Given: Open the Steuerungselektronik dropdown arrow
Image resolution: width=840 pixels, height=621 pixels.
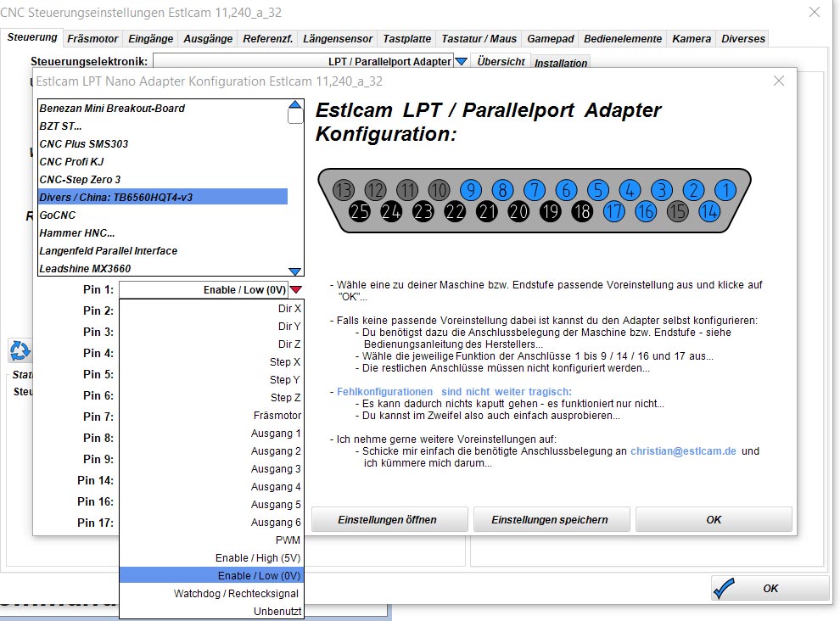Looking at the screenshot, I should click(461, 61).
